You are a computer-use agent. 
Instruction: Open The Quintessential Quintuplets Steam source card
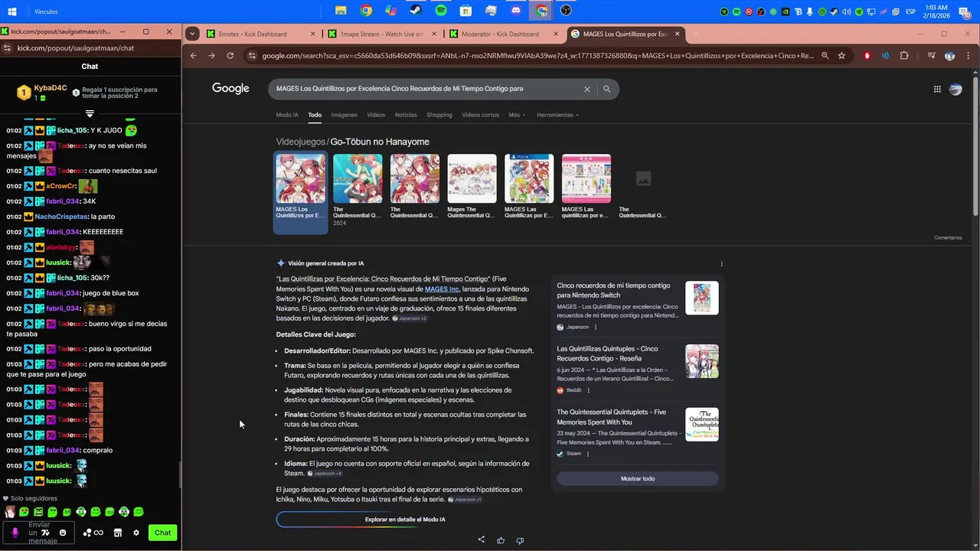pos(638,432)
